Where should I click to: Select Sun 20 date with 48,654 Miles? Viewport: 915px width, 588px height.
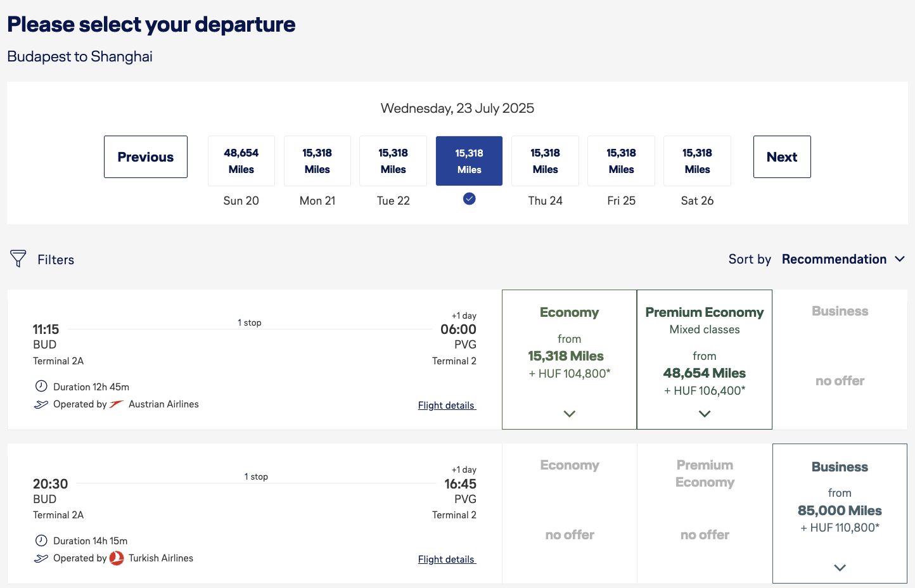241,161
